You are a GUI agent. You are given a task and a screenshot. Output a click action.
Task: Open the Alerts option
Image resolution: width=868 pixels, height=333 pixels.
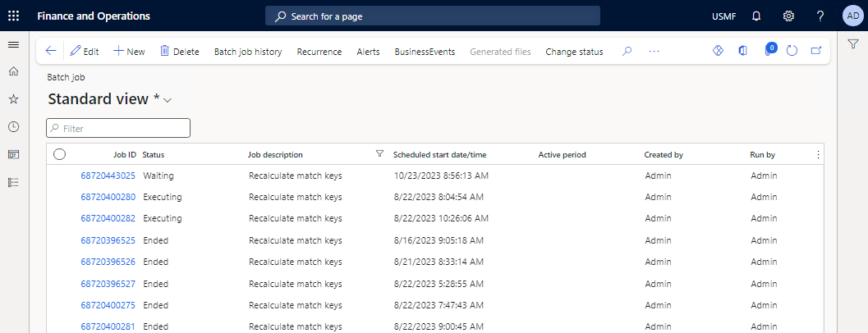click(368, 52)
